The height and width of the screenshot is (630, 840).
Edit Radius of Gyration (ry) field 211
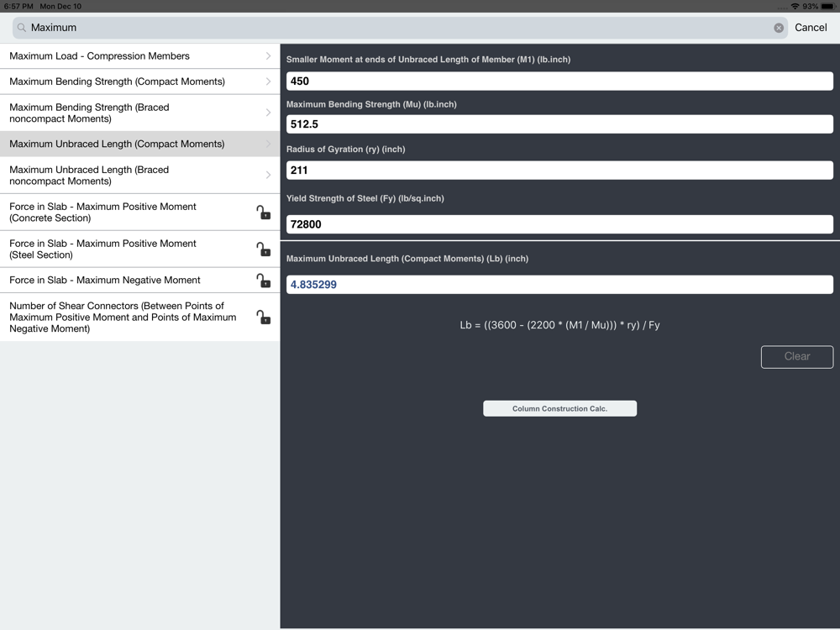pos(559,170)
